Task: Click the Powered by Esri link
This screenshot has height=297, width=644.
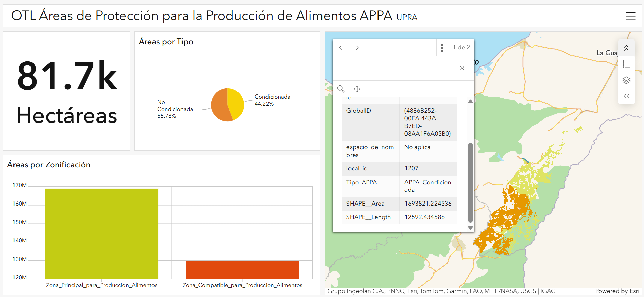Action: coord(617,291)
